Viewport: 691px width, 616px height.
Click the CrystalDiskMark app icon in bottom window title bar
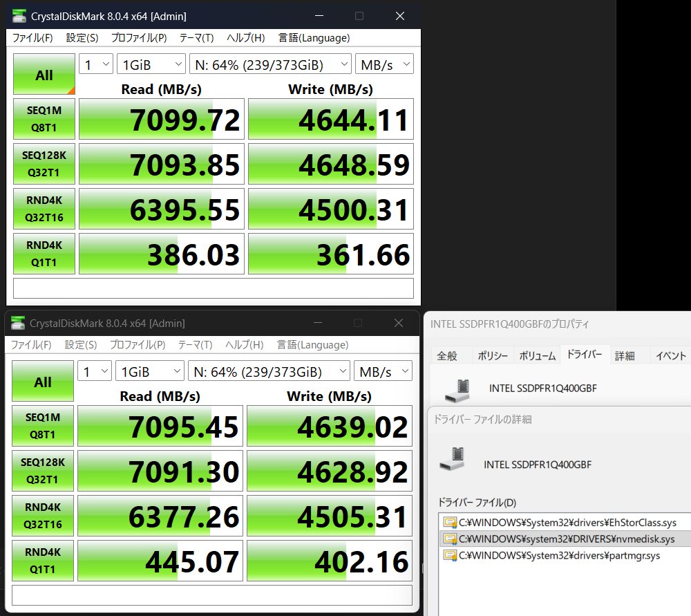tap(18, 323)
